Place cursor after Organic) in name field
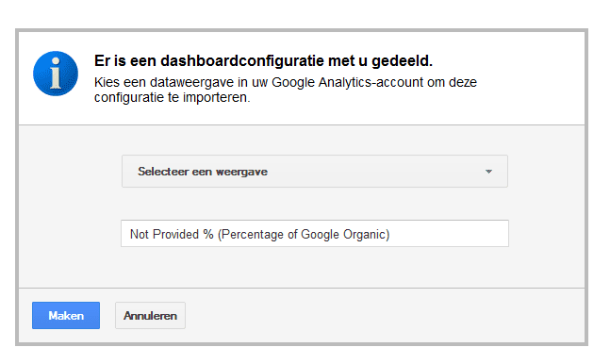Viewport: 610px width, 364px height. (x=390, y=235)
